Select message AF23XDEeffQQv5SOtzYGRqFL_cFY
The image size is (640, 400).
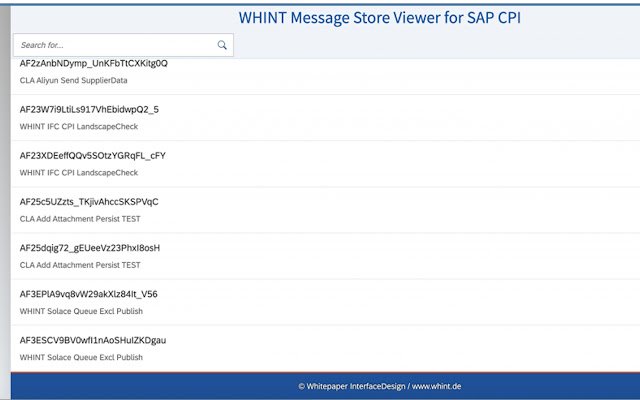point(93,156)
